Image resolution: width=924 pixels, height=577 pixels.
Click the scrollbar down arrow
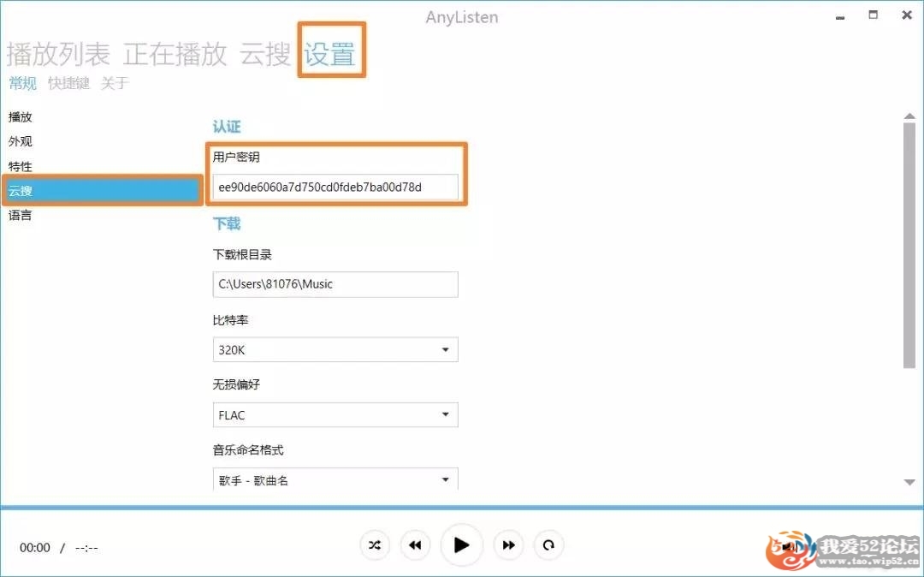pyautogui.click(x=909, y=482)
